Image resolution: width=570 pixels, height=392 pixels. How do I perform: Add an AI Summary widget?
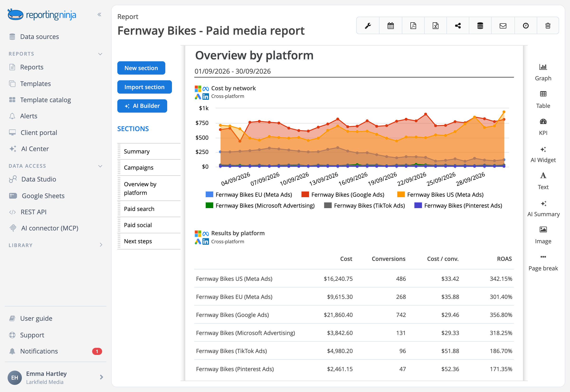pos(543,209)
